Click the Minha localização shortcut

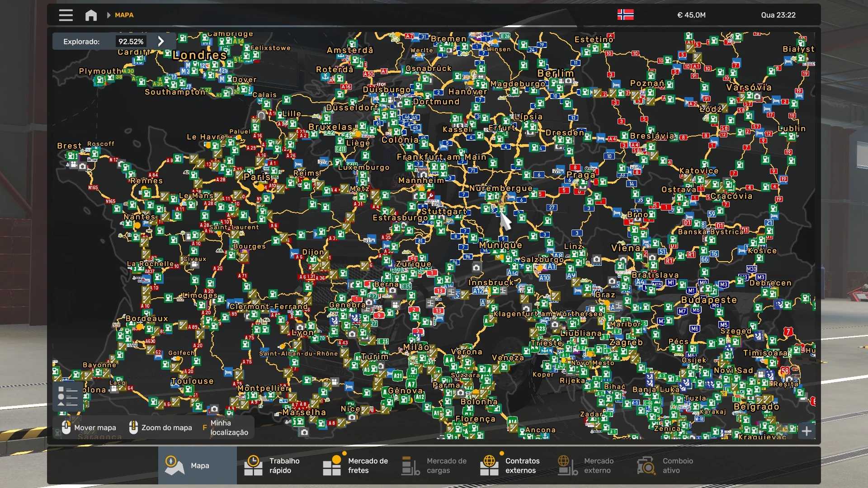[x=228, y=427]
